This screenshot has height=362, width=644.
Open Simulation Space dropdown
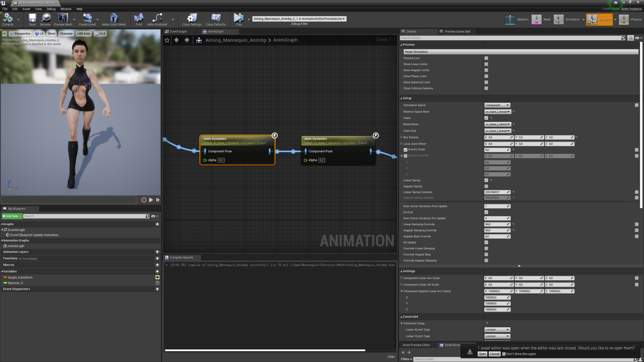tap(497, 105)
